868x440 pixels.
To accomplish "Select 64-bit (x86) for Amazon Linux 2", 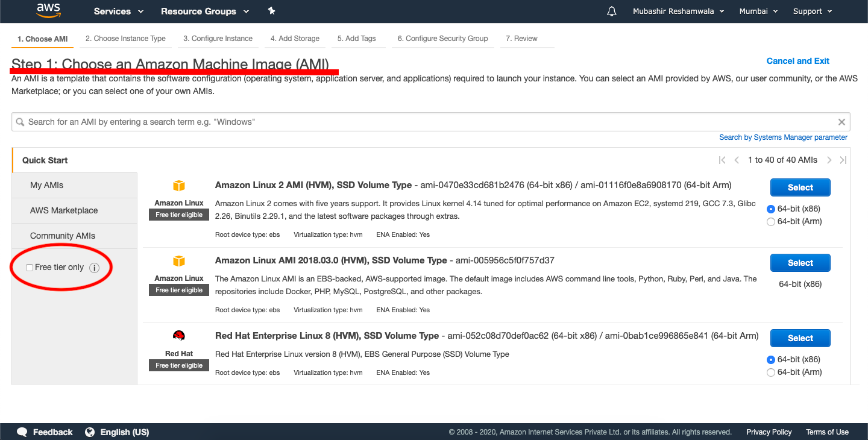I will pyautogui.click(x=770, y=209).
